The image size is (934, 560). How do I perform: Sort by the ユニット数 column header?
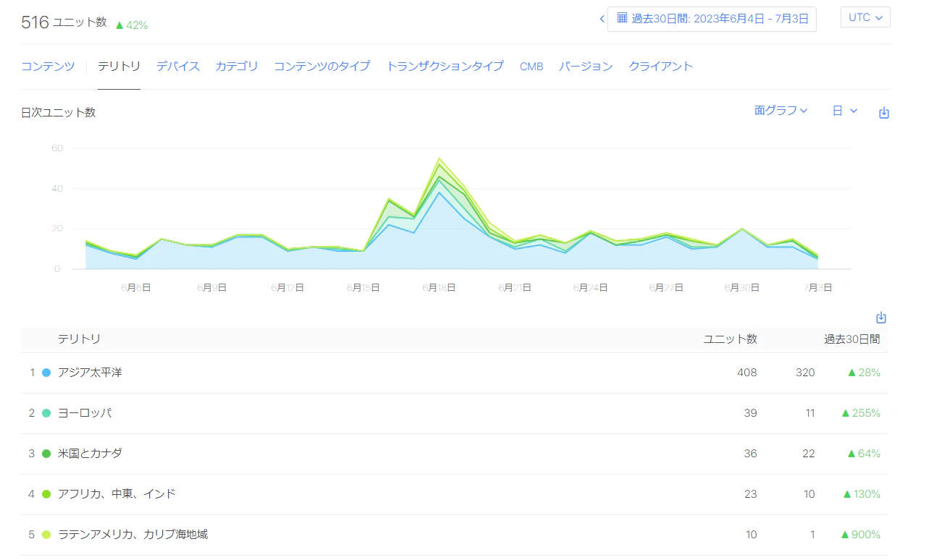click(731, 339)
